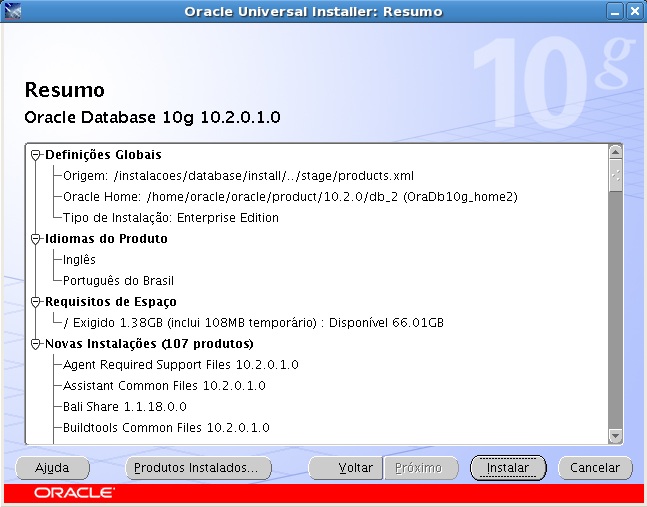Select the 'Exigido 1.38GB' space row

pyautogui.click(x=253, y=323)
